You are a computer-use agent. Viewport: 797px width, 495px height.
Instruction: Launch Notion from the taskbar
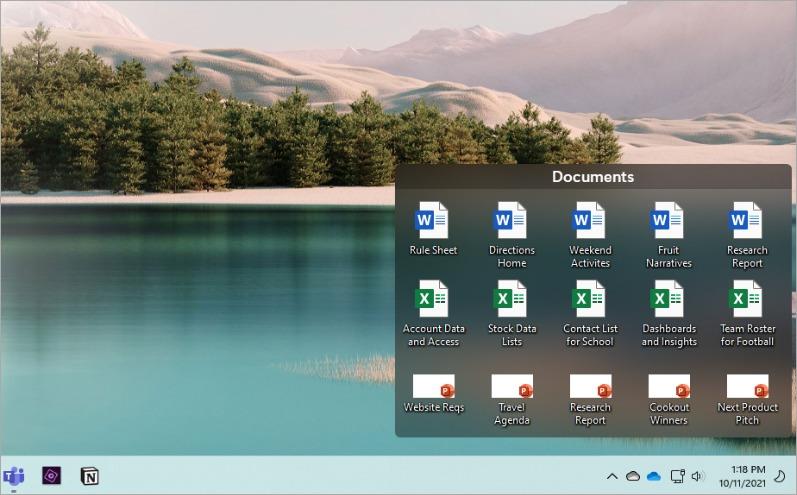click(x=90, y=476)
